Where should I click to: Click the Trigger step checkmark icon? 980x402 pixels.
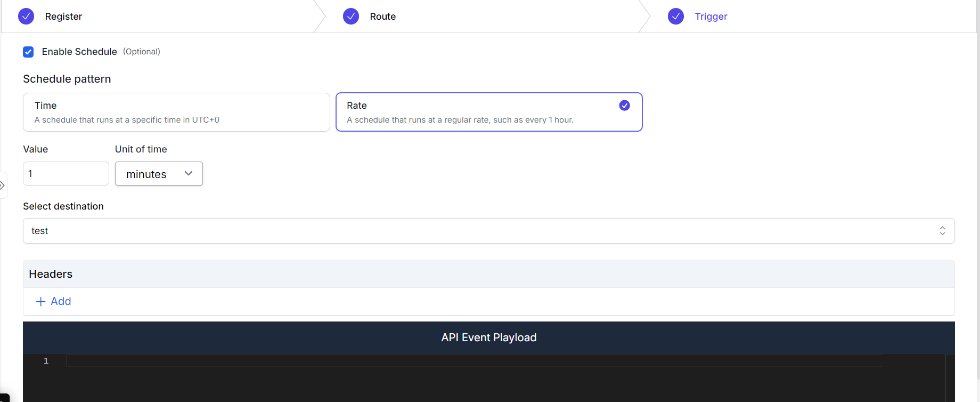pos(676,17)
